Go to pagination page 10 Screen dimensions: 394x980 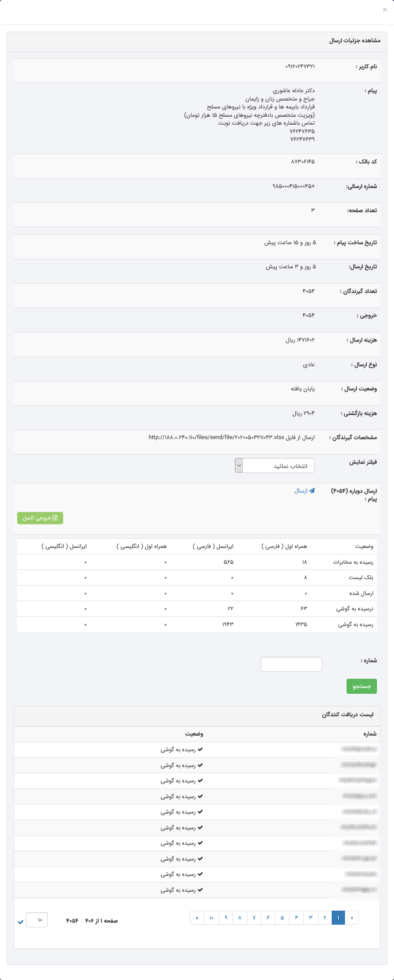(211, 918)
